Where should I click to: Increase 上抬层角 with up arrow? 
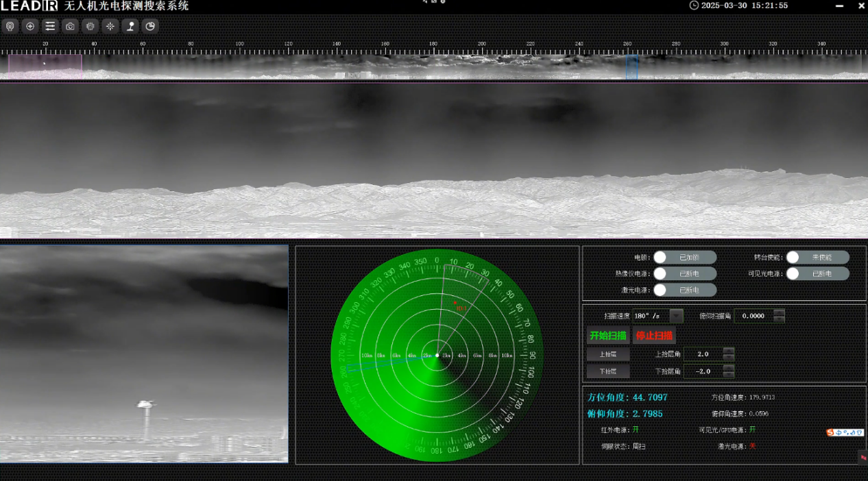(729, 351)
